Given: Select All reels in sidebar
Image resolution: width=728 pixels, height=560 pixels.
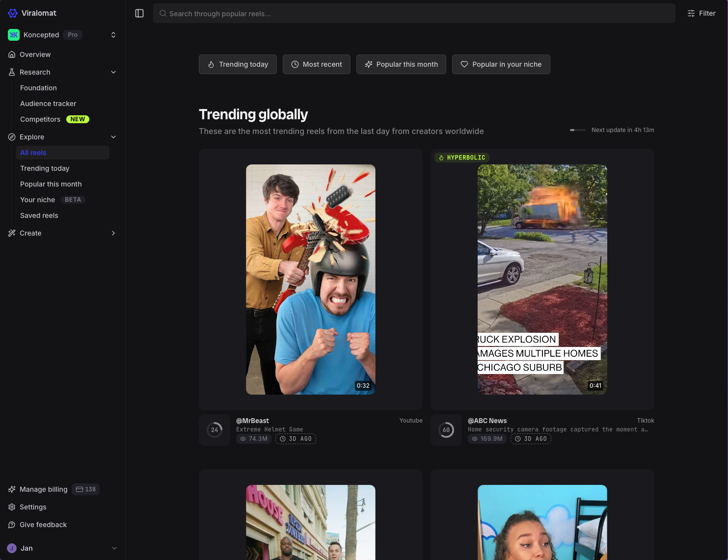Looking at the screenshot, I should coord(63,153).
